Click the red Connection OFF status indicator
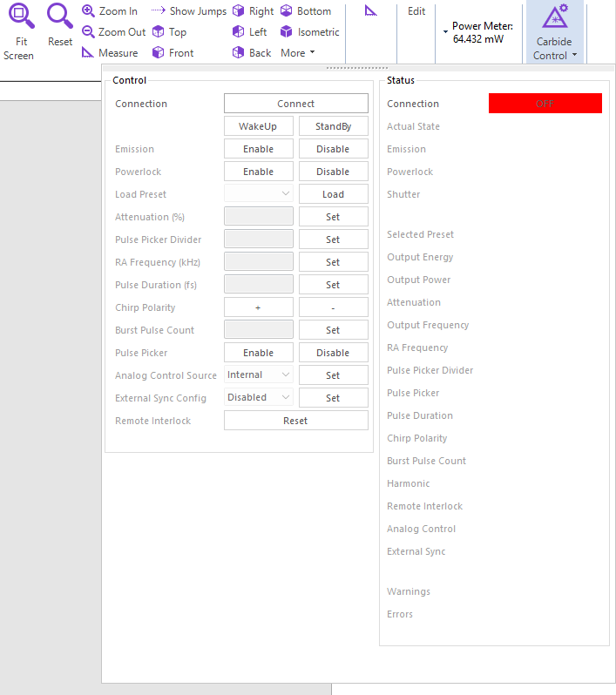Viewport: 616px width, 695px height. [x=545, y=104]
